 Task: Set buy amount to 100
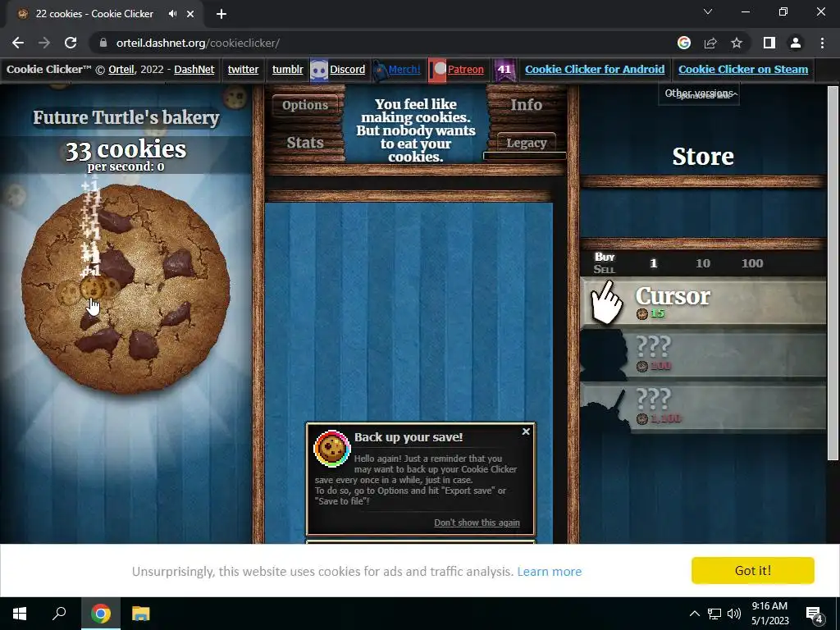pos(752,263)
